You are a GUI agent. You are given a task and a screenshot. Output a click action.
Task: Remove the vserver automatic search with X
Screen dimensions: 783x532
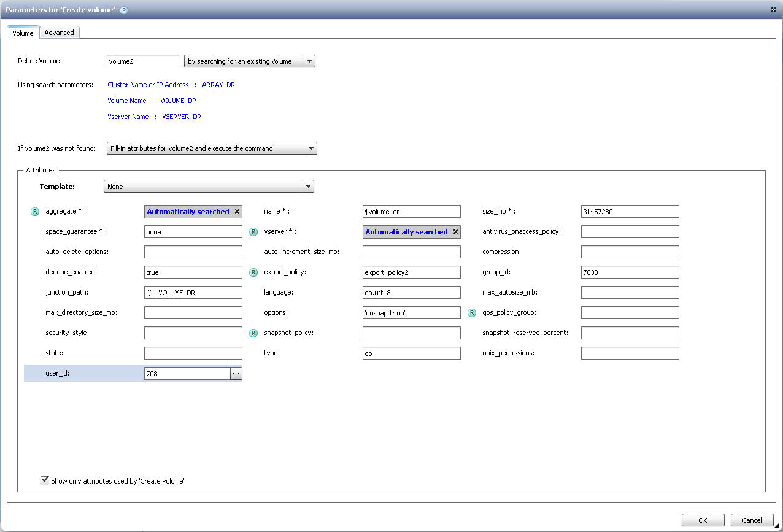coord(455,232)
